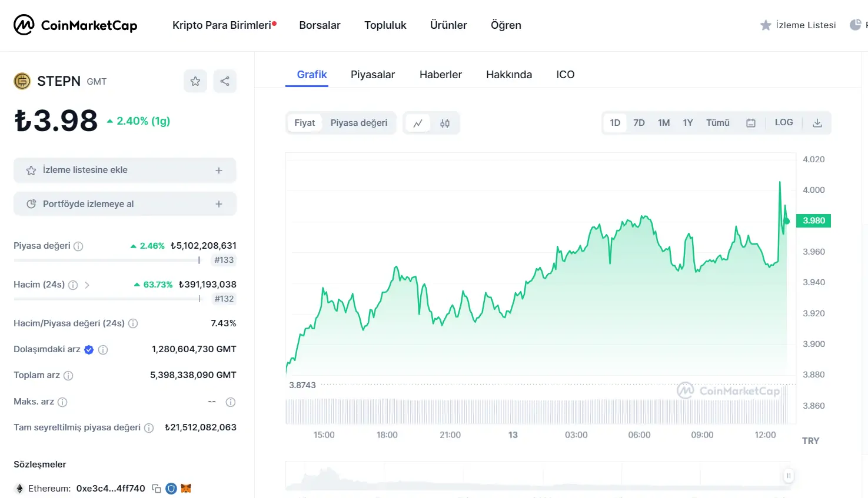Image resolution: width=868 pixels, height=498 pixels.
Task: Switch to the Haberler tab
Action: pyautogui.click(x=441, y=75)
